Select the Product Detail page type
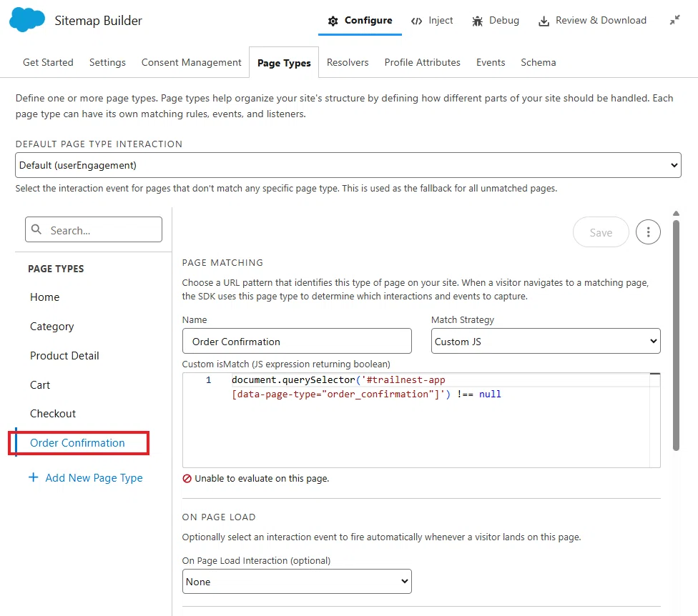Viewport: 698px width, 616px height. pos(64,356)
